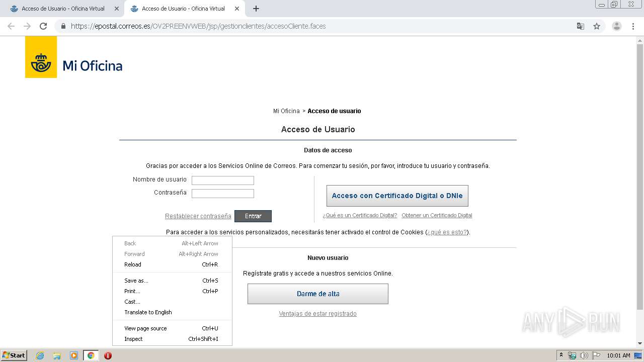Click Acceso con Certificado Digital o DNIe

click(x=397, y=196)
